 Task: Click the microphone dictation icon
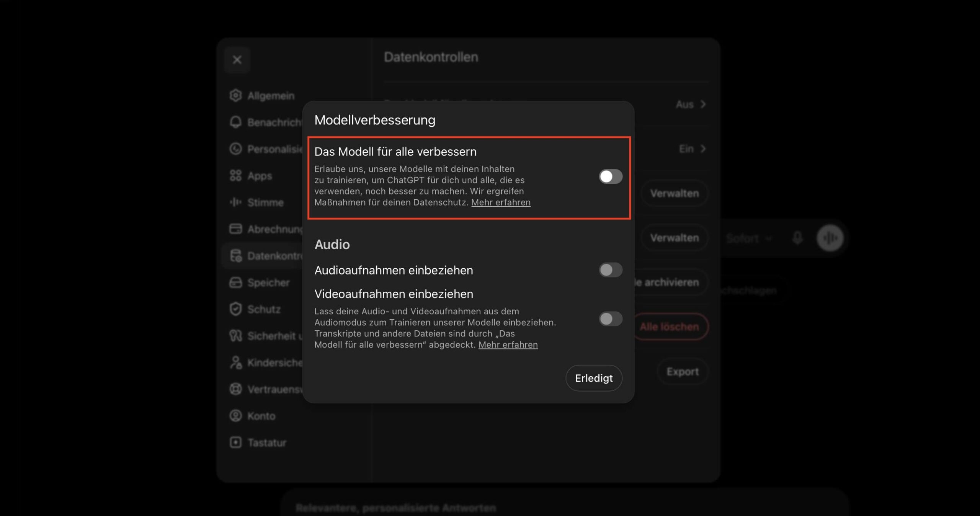click(x=797, y=238)
